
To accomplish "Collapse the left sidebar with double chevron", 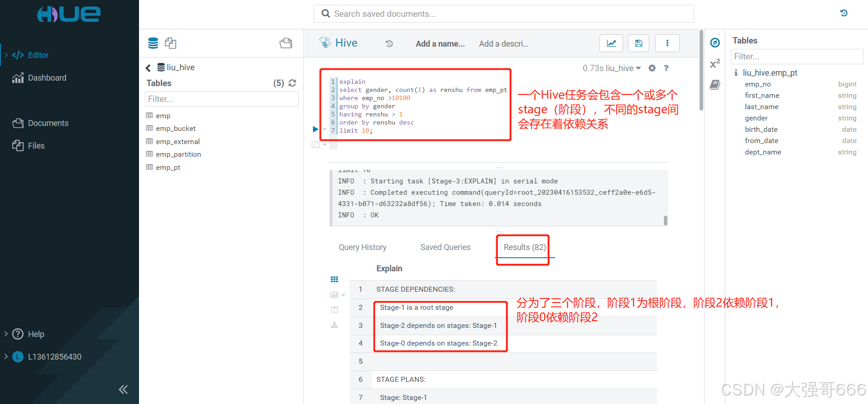I will point(123,390).
